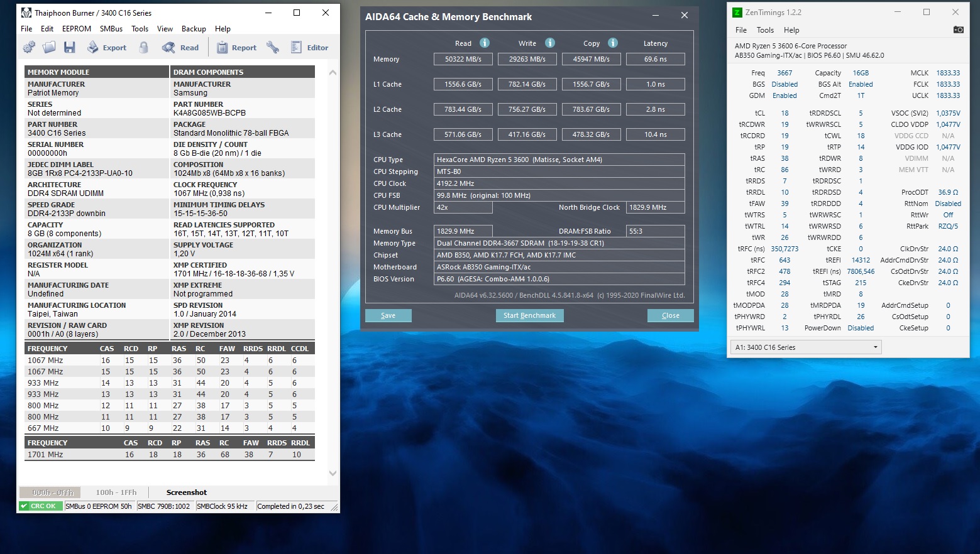Click the Capacity value 16GB in ZenTimings
This screenshot has height=554, width=980.
click(x=861, y=73)
